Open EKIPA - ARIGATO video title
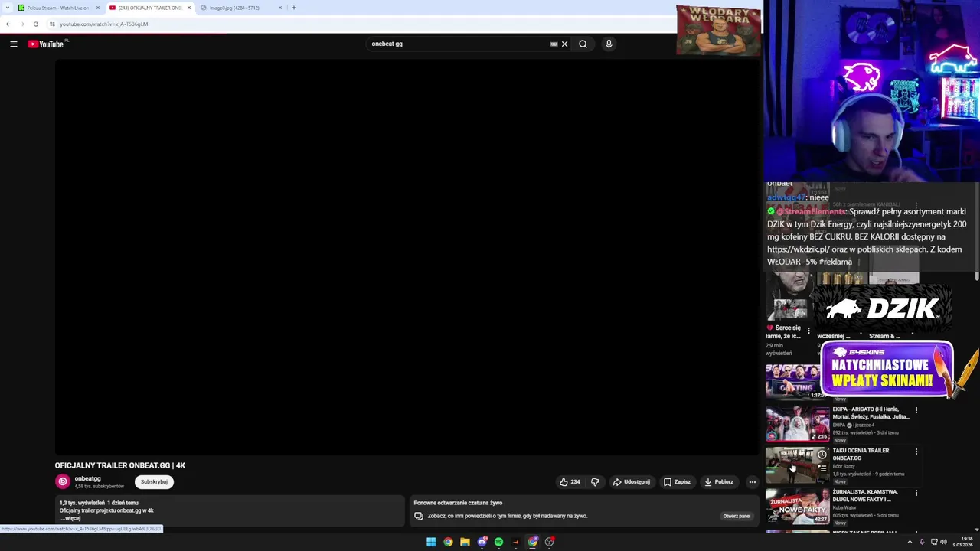 pyautogui.click(x=871, y=413)
